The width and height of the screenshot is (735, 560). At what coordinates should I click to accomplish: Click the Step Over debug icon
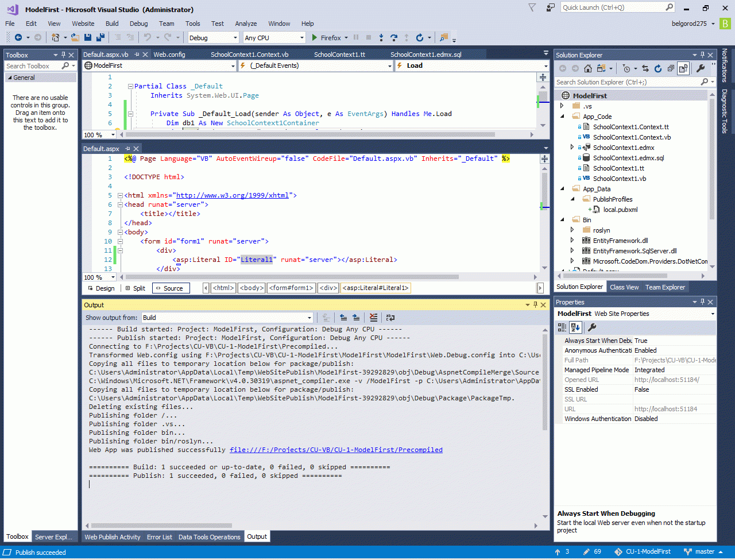coord(394,37)
